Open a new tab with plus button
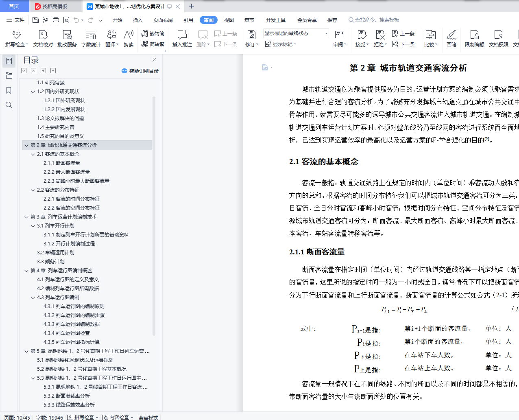Viewport: 519px width, 420px height. (x=192, y=6)
